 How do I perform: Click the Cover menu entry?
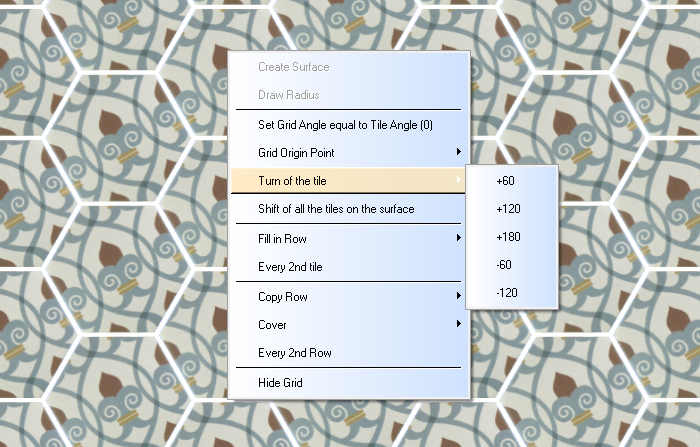[x=272, y=325]
